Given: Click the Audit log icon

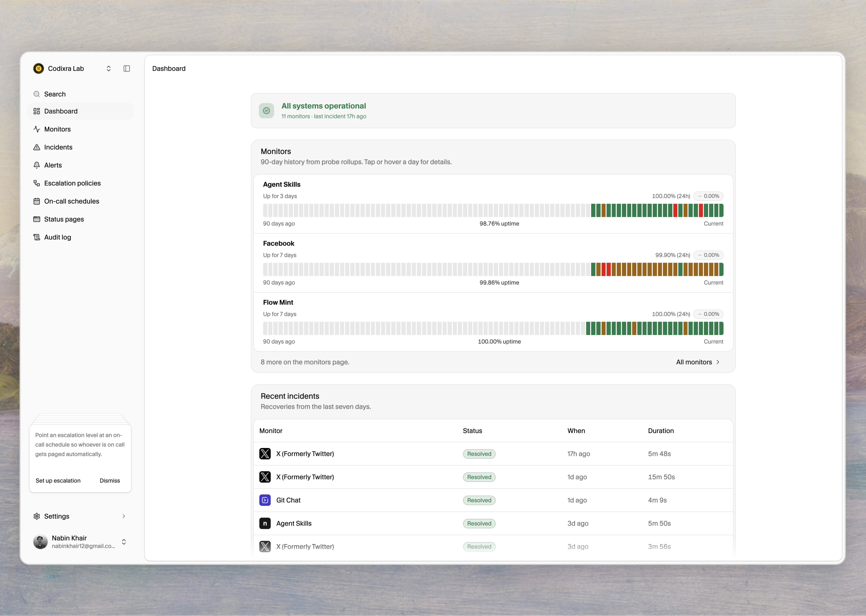Looking at the screenshot, I should tap(37, 237).
